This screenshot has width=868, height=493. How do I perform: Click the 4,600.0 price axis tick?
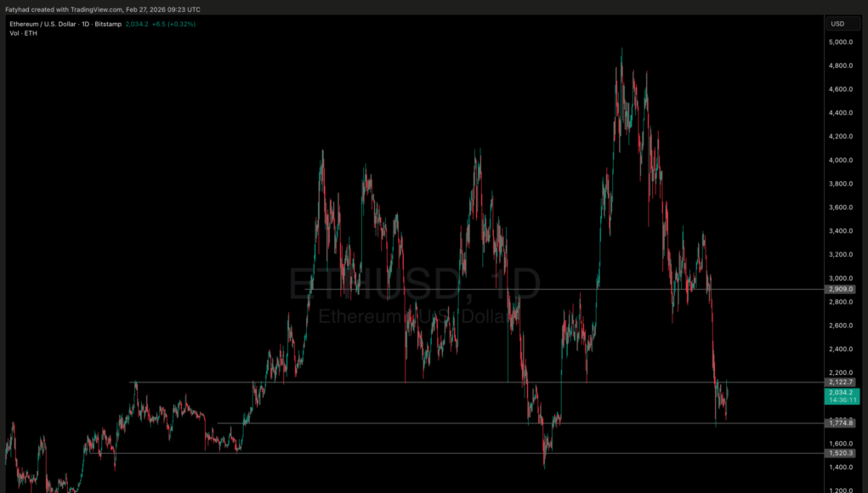[x=840, y=89]
